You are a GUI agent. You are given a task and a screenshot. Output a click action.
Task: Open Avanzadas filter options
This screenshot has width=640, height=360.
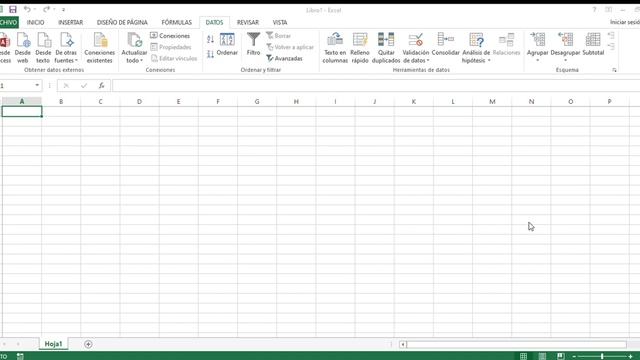[284, 59]
